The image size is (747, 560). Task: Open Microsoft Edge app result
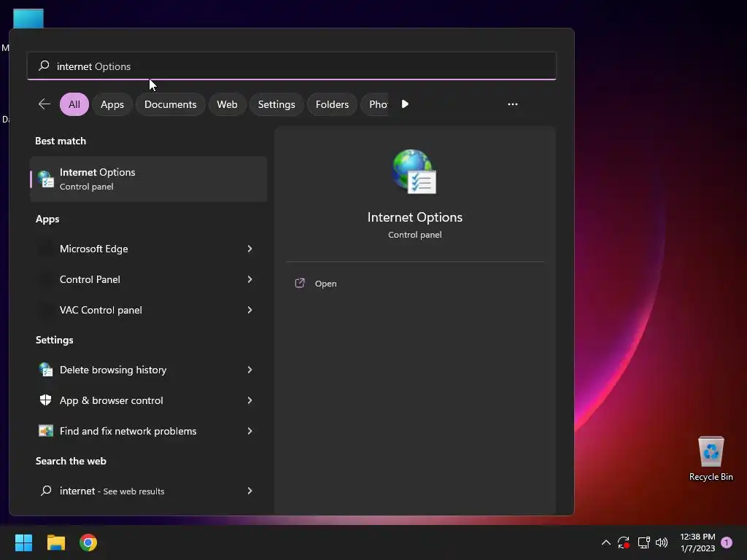pyautogui.click(x=148, y=249)
